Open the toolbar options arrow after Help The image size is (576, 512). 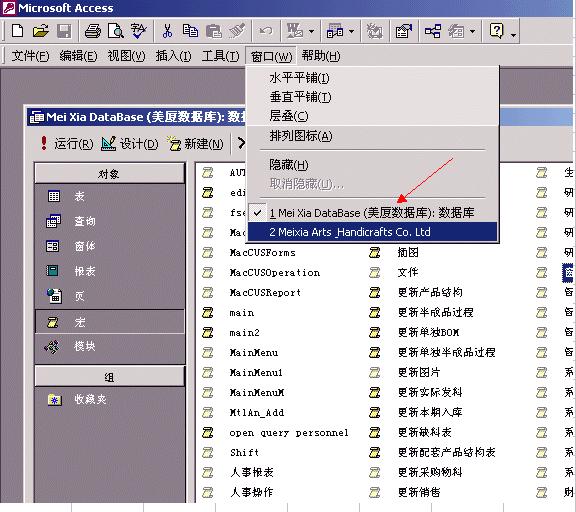click(x=514, y=34)
